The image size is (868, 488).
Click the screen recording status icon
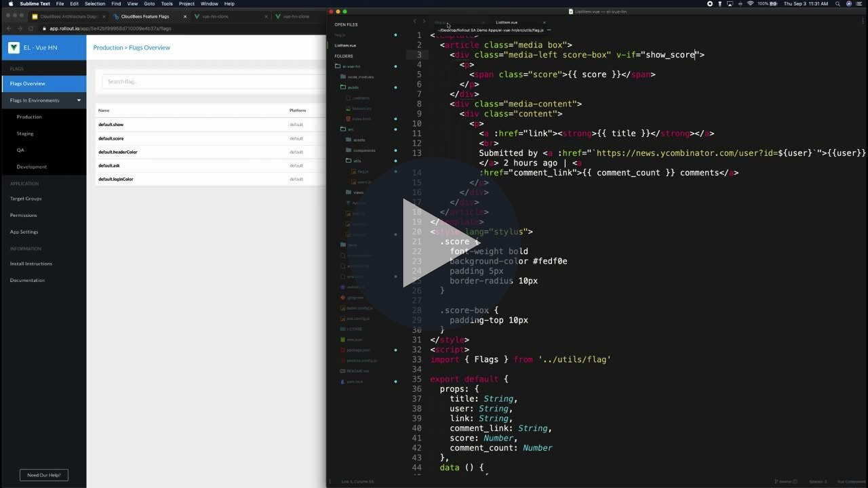(x=710, y=3)
